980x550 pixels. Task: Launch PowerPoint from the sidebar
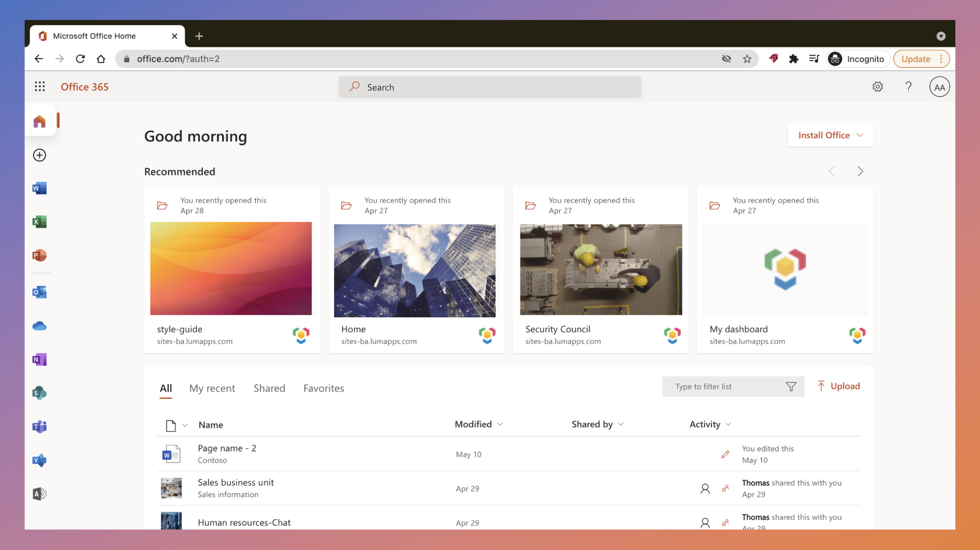click(x=40, y=255)
